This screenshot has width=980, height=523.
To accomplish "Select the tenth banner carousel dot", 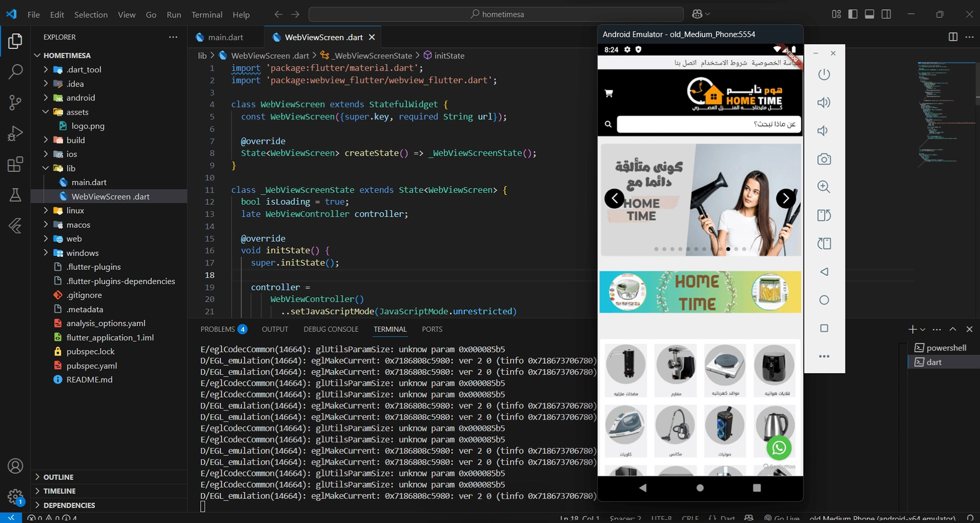I will [x=728, y=249].
